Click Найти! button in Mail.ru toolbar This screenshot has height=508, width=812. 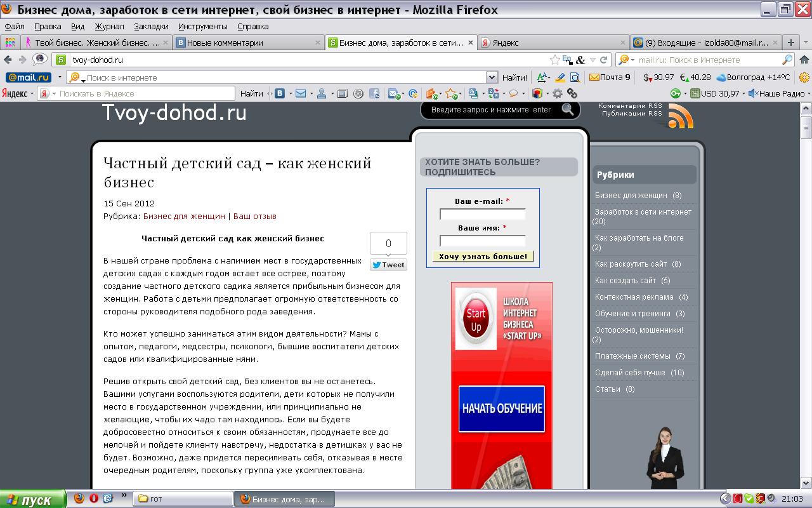click(514, 77)
